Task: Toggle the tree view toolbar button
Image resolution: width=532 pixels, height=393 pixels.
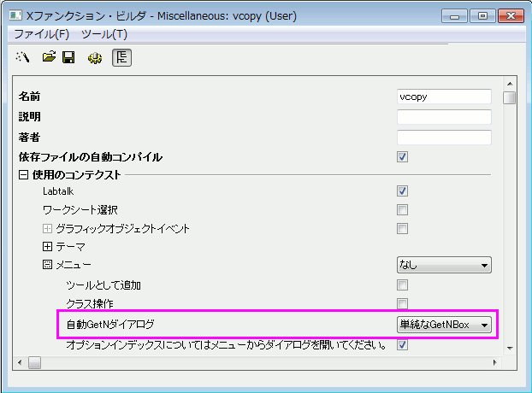Action: (x=121, y=57)
